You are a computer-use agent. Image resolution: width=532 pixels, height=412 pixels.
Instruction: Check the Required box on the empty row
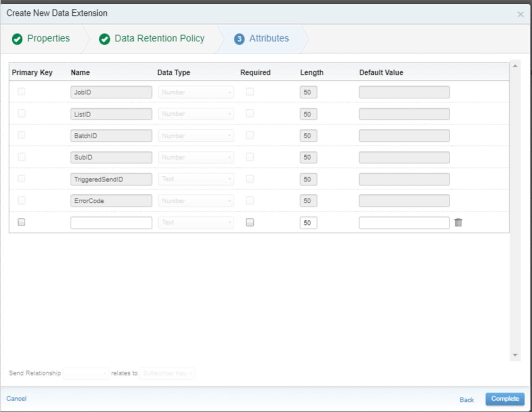pyautogui.click(x=250, y=222)
